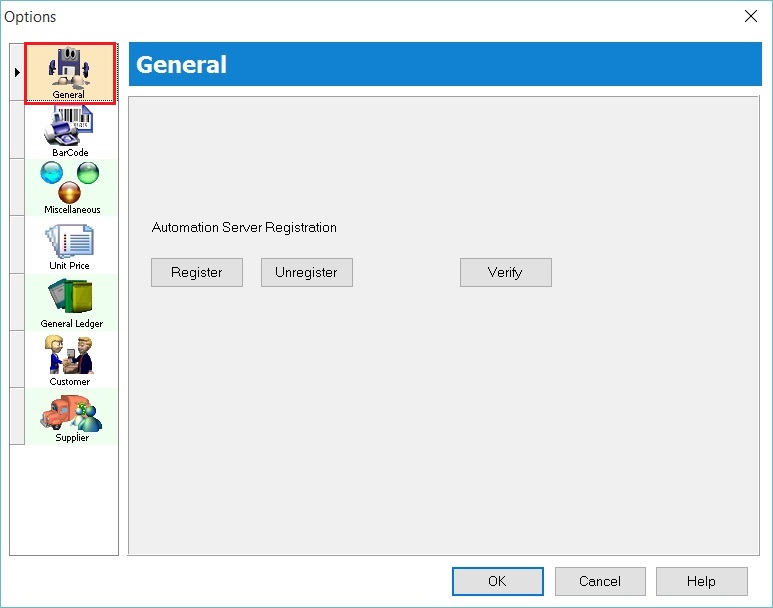
Task: Confirm the dialog with OK
Action: pyautogui.click(x=497, y=581)
